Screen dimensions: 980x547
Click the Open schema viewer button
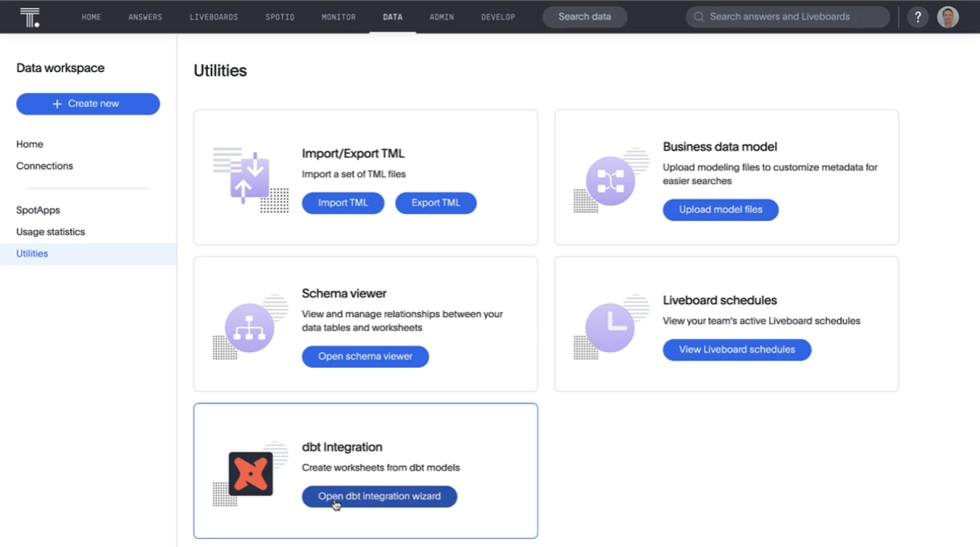coord(365,357)
